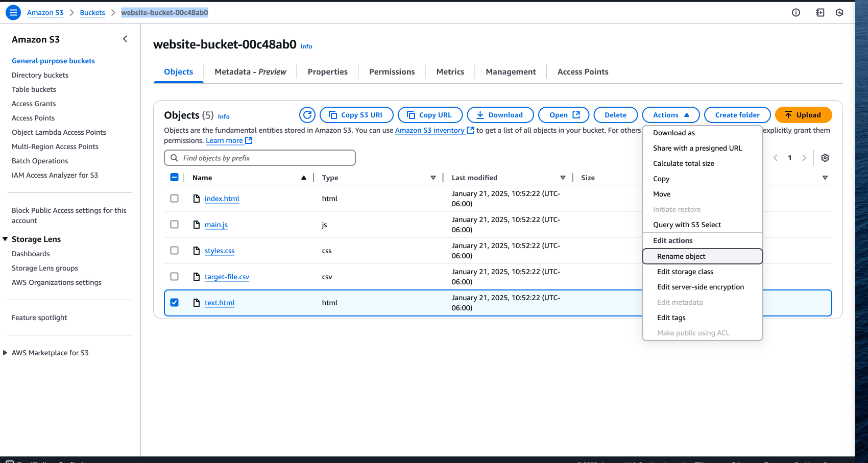Click the file icon next to text.html
Viewport: 868px width, 463px height.
[x=197, y=303]
